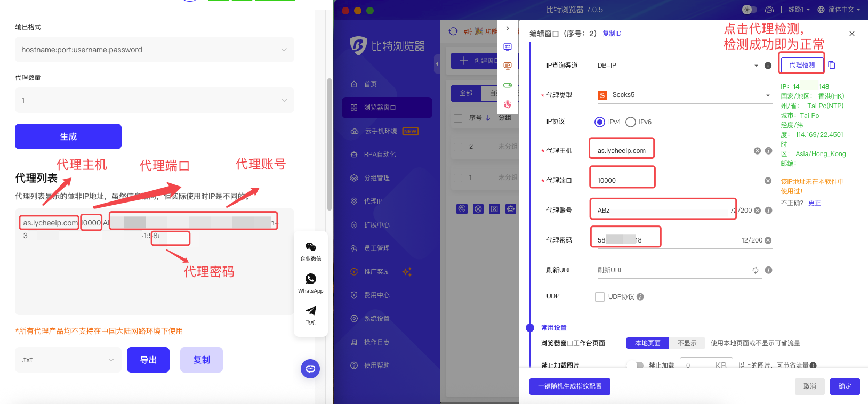Open the blue live chat bubble
This screenshot has width=868, height=404.
click(310, 369)
